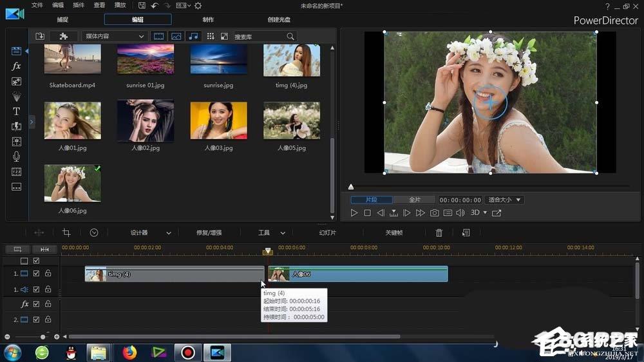Play the preview
The image size is (644, 362).
[354, 213]
